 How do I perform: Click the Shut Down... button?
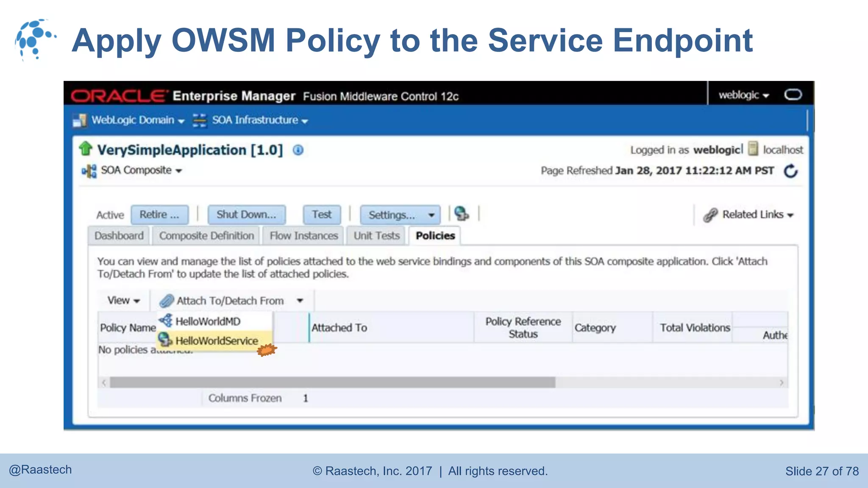(246, 215)
